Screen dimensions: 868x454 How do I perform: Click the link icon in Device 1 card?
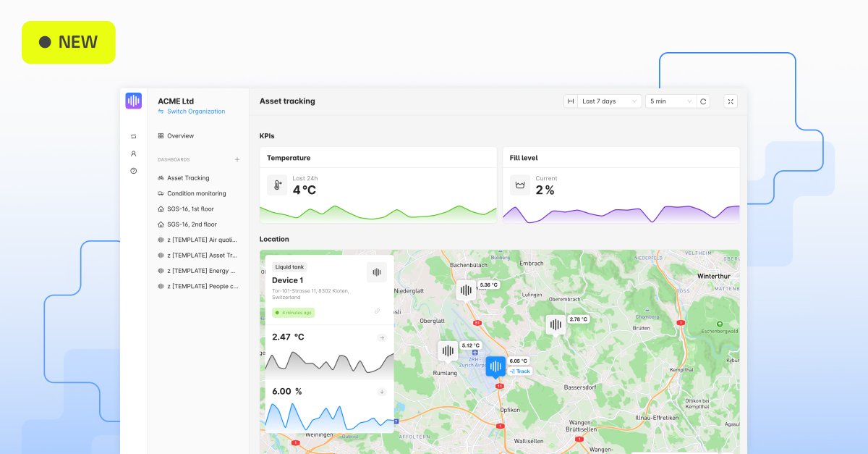[378, 311]
